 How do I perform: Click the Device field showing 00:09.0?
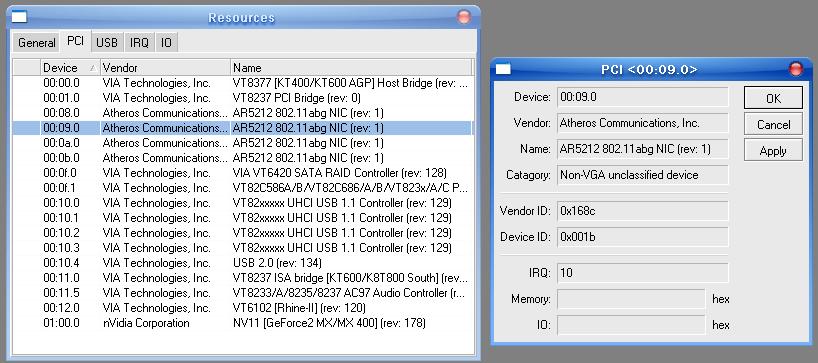pos(642,97)
